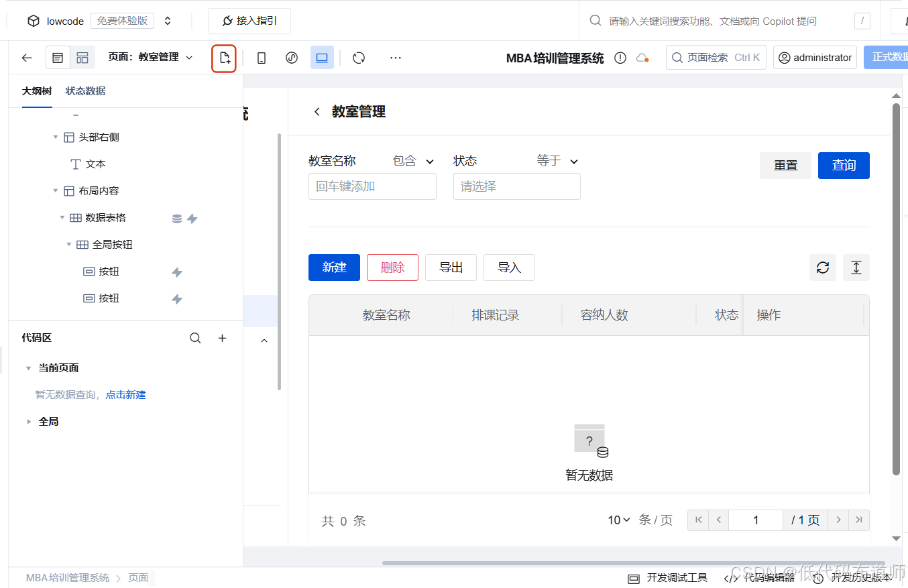Click the page number input showing 1
The width and height of the screenshot is (908, 588).
756,520
